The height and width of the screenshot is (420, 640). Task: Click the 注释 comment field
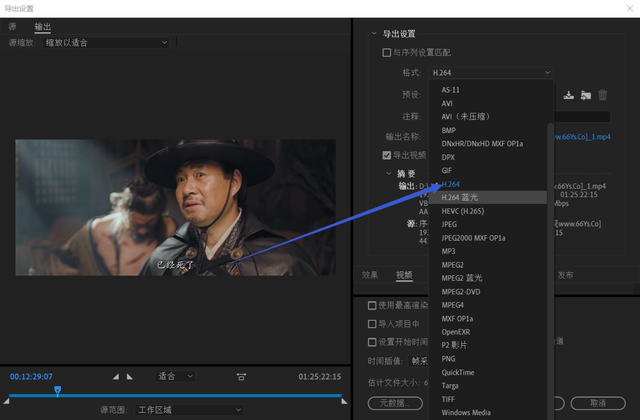coord(582,116)
